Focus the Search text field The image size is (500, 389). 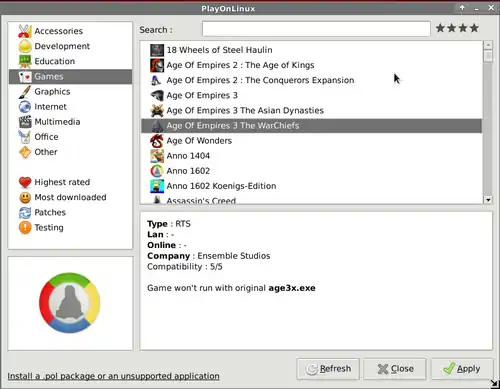[316, 29]
